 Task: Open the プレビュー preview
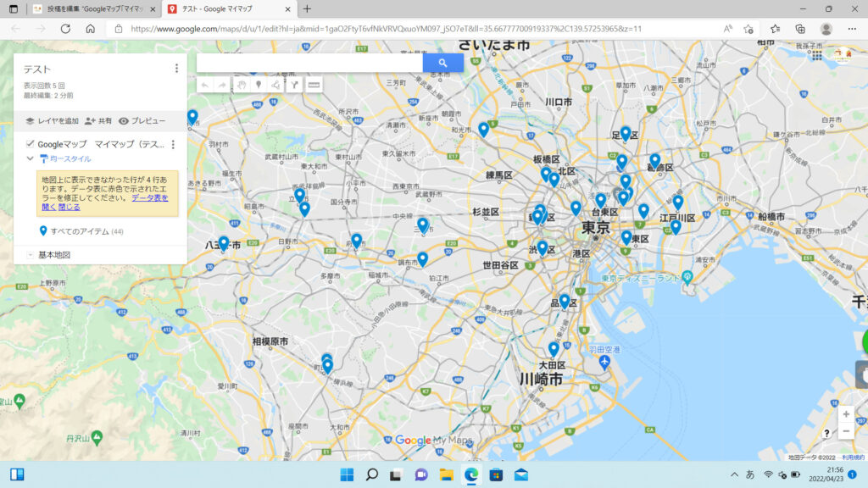[x=142, y=121]
